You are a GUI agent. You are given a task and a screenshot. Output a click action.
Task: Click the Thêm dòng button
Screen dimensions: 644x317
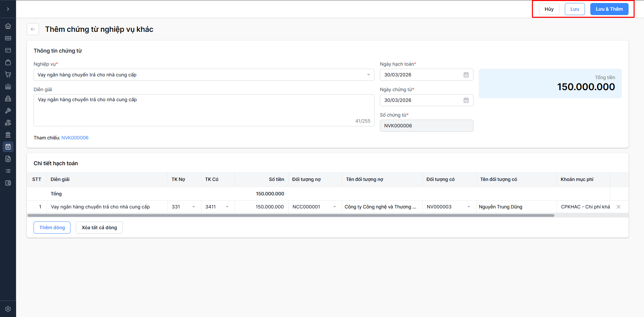[52, 228]
